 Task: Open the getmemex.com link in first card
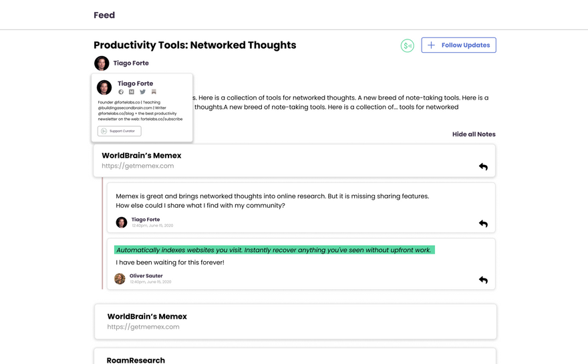point(138,166)
